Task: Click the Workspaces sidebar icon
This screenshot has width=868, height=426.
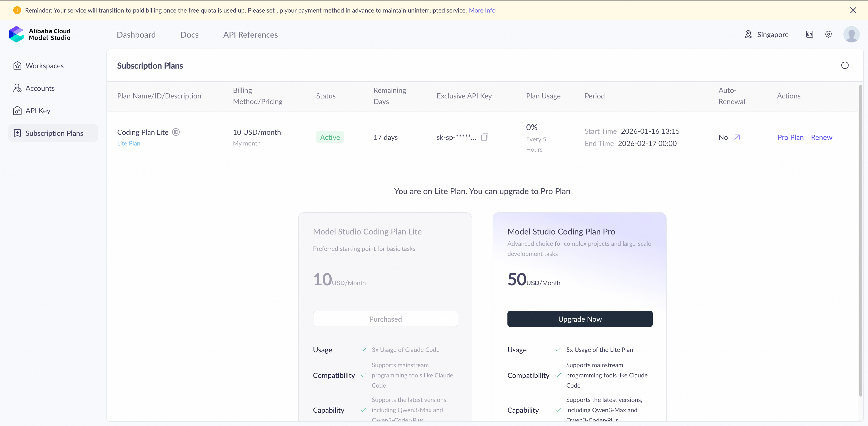Action: click(x=17, y=66)
